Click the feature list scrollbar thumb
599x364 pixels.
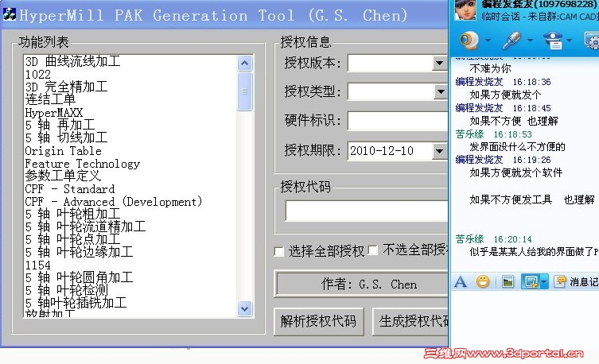coord(244,91)
